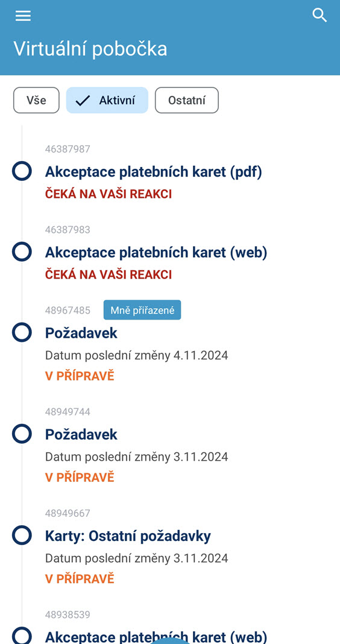Click the circle marker beside request 48938539
Screen dimensions: 340x644
[22, 636]
